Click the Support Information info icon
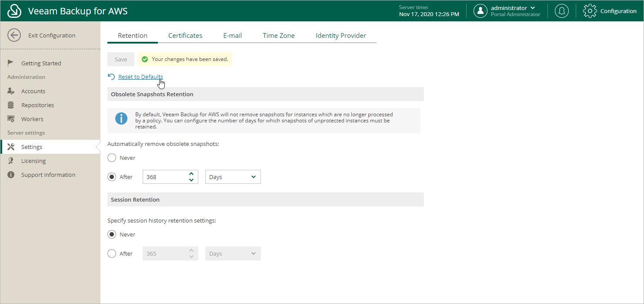 (x=11, y=175)
